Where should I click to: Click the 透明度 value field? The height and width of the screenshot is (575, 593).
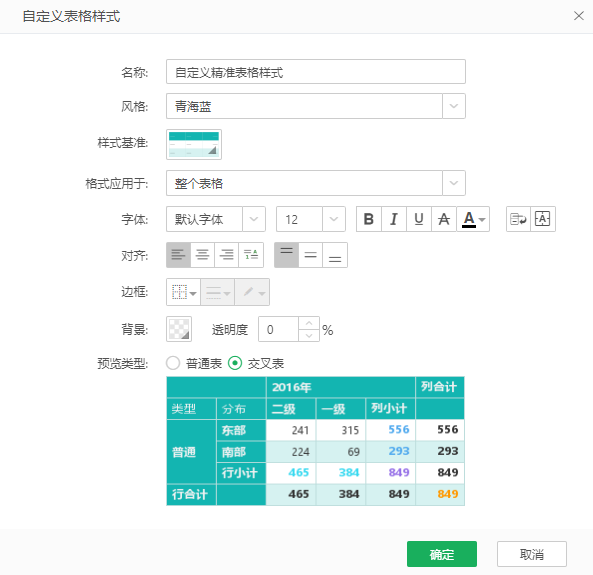click(279, 329)
